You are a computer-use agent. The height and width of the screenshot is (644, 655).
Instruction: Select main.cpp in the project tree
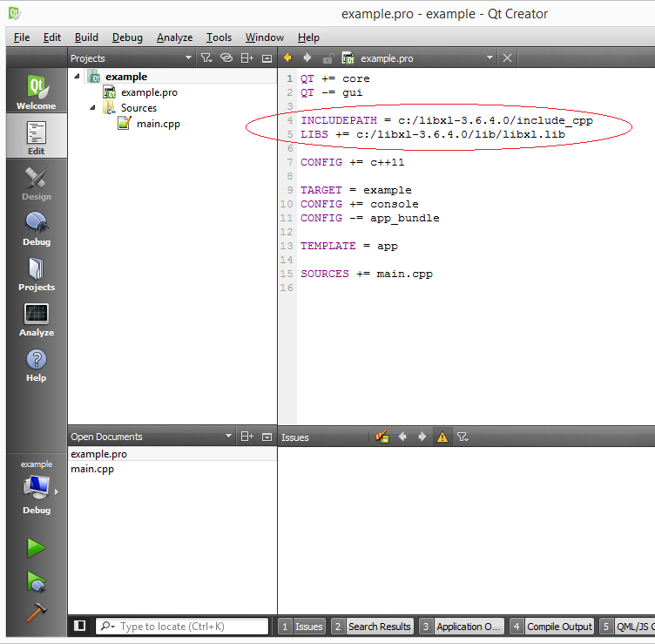(159, 124)
